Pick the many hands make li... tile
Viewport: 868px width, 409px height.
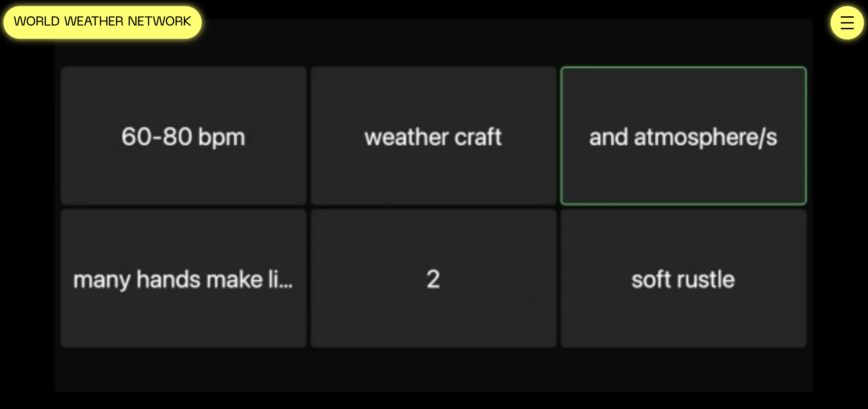coord(184,278)
